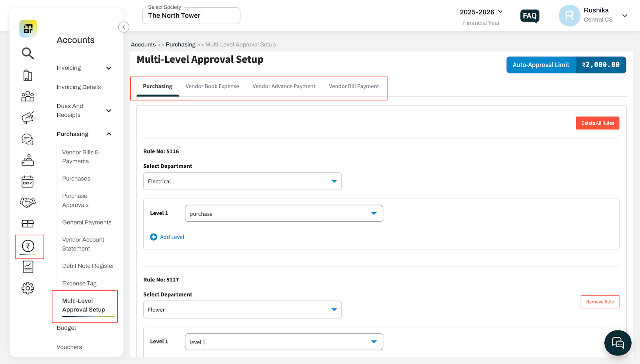
Task: Collapse the sidebar with arrow button
Action: point(124,27)
